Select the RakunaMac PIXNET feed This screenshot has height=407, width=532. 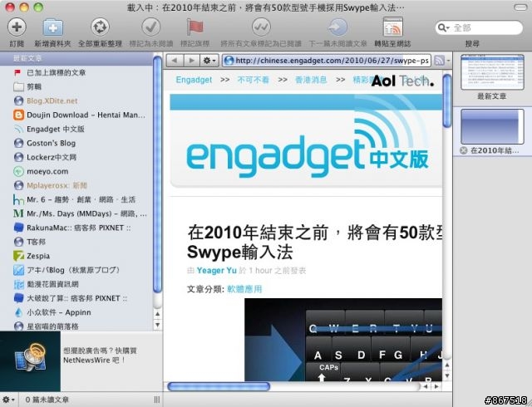pyautogui.click(x=76, y=228)
